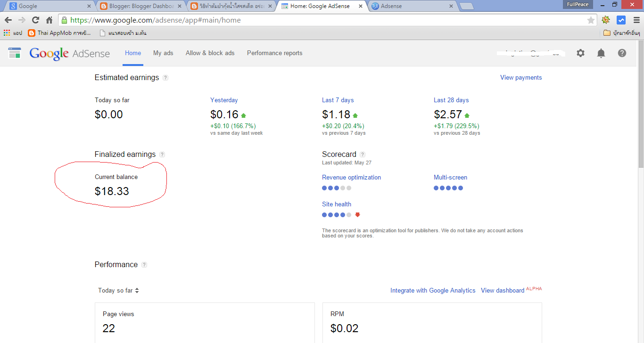Viewport: 644px width, 343px height.
Task: Close the Adsense tab
Action: 451,6
